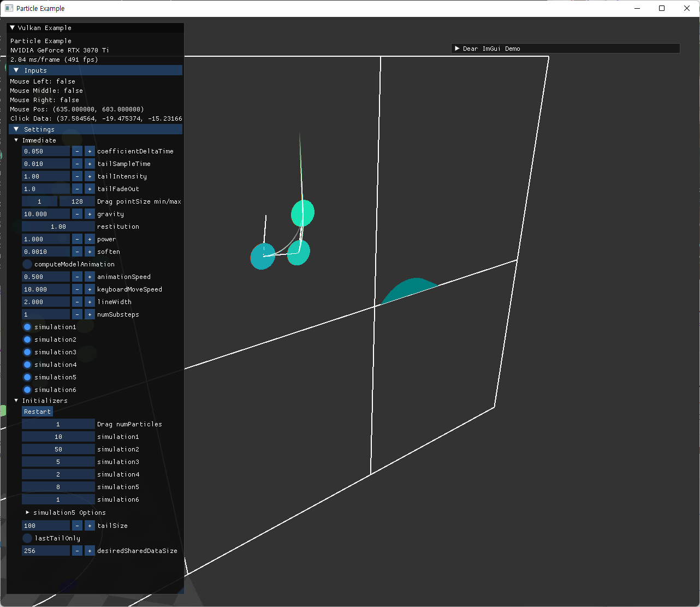Toggle simulation4 checkbox
Image resolution: width=700 pixels, height=607 pixels.
[27, 365]
